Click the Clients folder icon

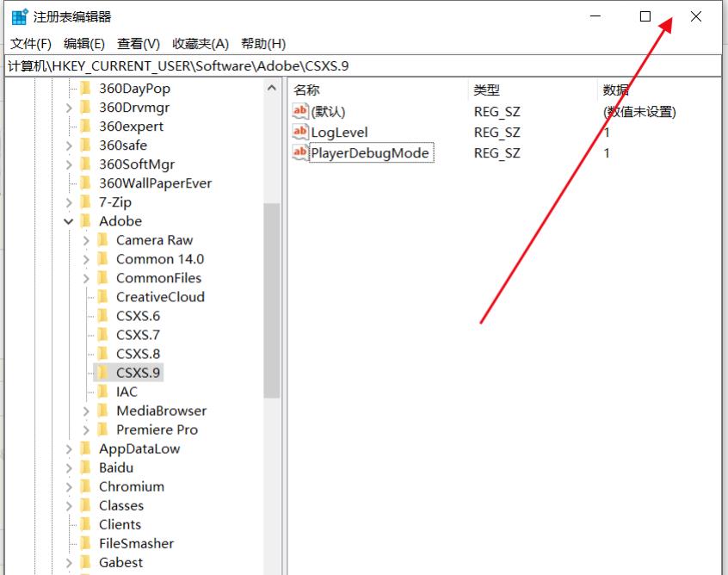tap(85, 524)
